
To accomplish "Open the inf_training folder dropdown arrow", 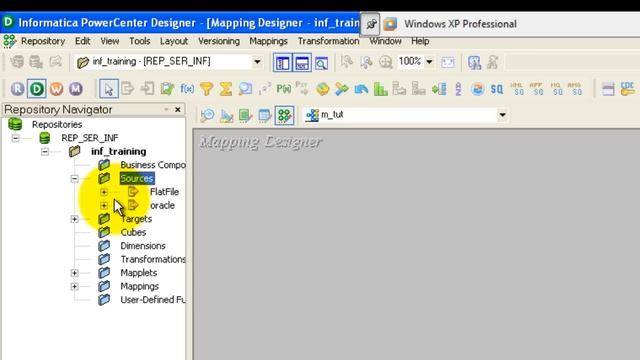I will pyautogui.click(x=257, y=62).
